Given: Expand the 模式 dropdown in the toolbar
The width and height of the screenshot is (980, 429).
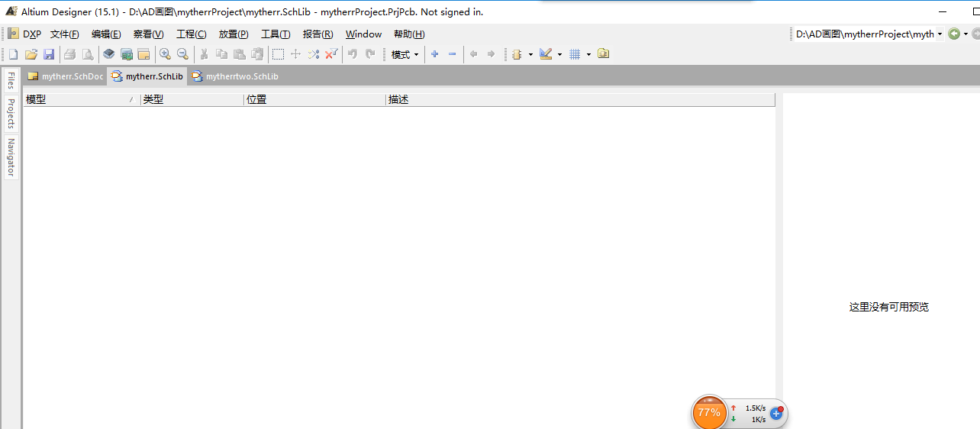Looking at the screenshot, I should pyautogui.click(x=405, y=54).
